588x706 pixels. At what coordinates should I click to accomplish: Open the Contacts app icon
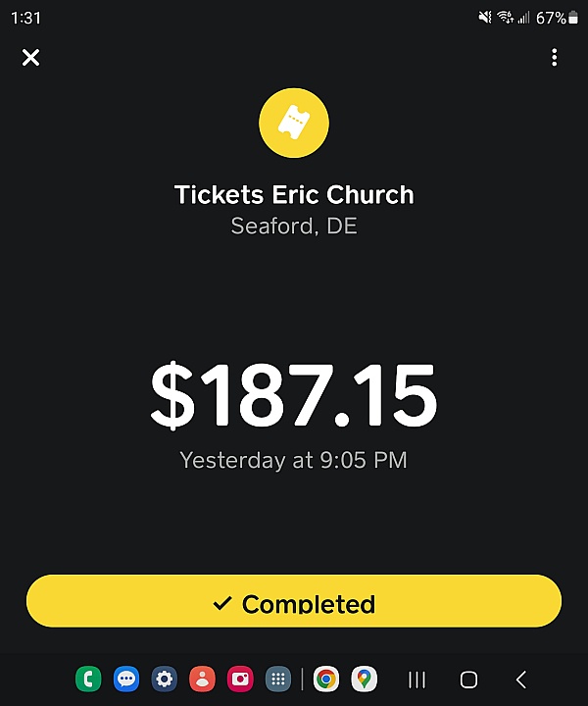[x=202, y=679]
